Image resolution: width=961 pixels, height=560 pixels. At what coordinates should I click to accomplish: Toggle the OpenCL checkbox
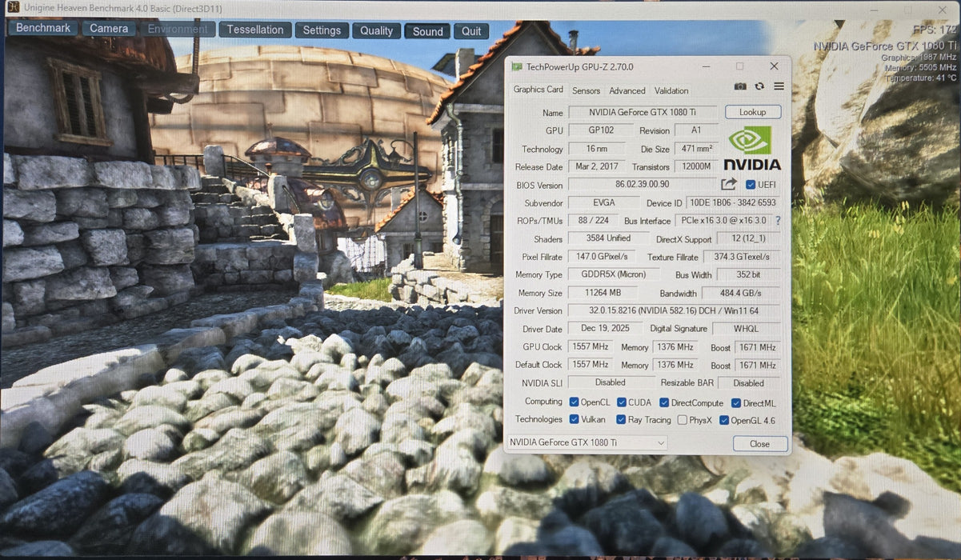coord(574,402)
